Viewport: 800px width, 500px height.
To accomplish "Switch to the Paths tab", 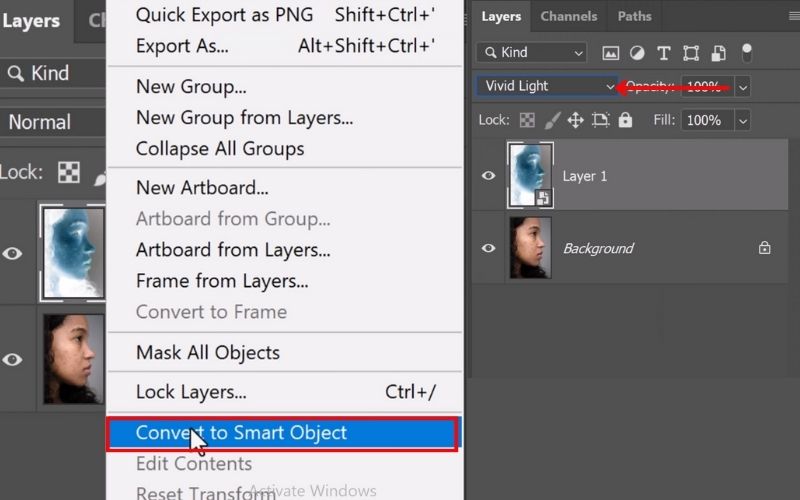I will point(634,16).
